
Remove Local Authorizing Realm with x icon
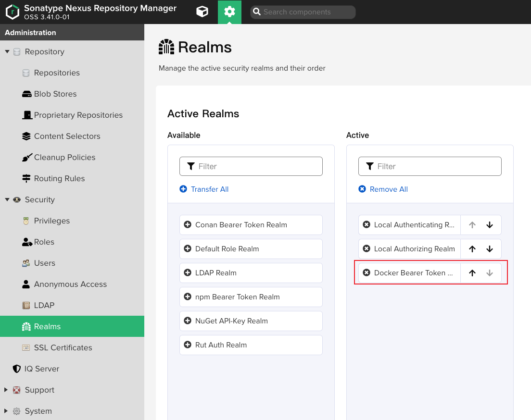367,249
